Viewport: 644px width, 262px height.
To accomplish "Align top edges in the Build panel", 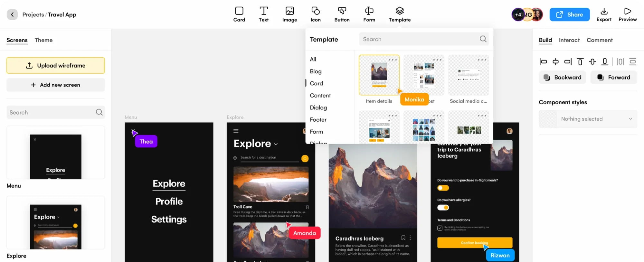I will pyautogui.click(x=580, y=61).
